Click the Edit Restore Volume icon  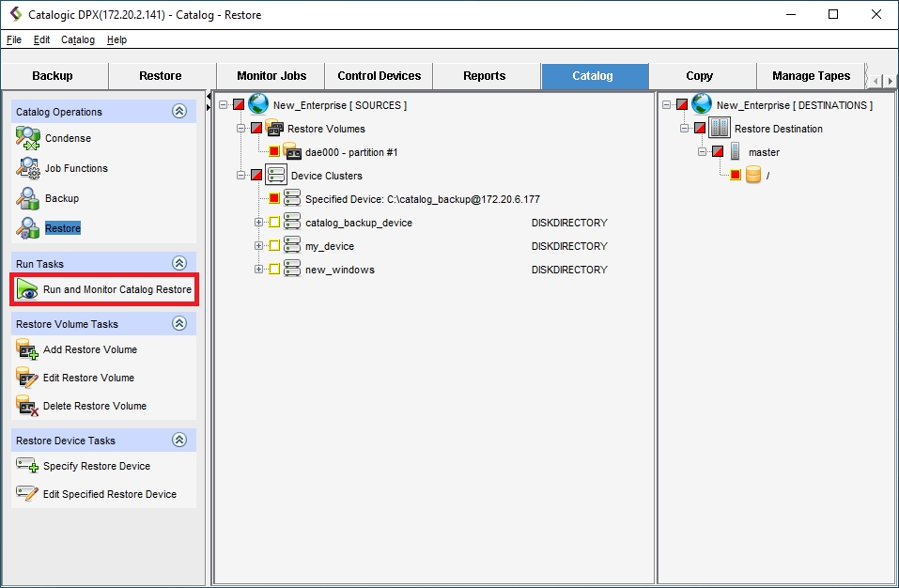point(27,379)
